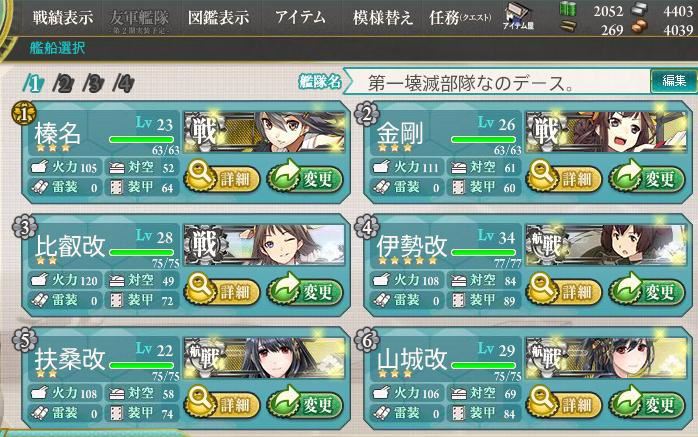Open the 模様替え menu
Viewport: 698px width, 437px height.
click(x=383, y=18)
